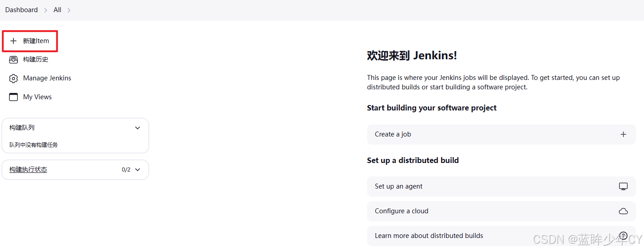
Task: Click the Set up a distributed build heading
Action: (413, 160)
